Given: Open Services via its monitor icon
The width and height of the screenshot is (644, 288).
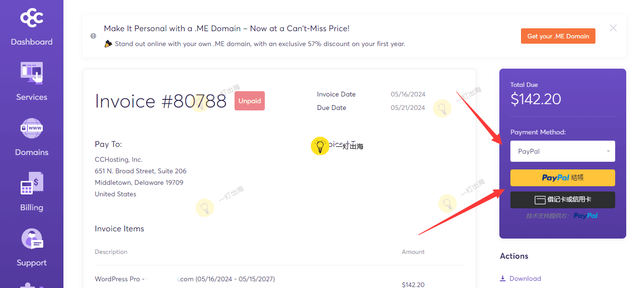Looking at the screenshot, I should point(32,73).
